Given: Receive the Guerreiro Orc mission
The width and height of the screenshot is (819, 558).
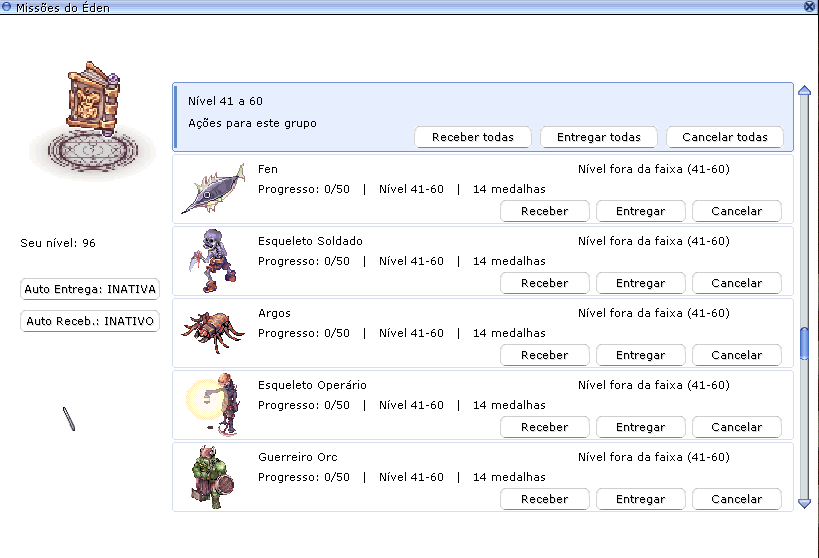Looking at the screenshot, I should click(545, 499).
